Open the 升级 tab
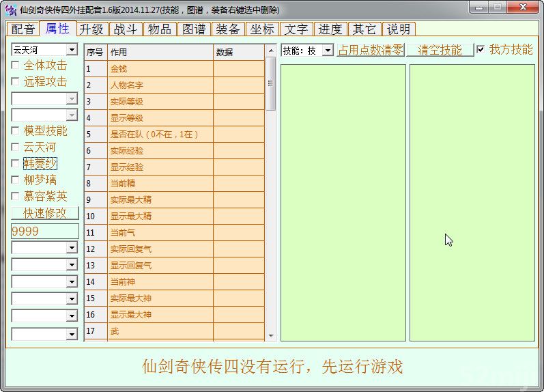 [91, 29]
